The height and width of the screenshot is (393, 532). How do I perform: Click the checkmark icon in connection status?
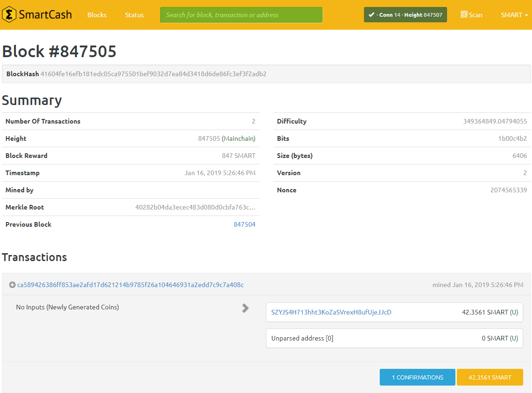[x=371, y=14]
